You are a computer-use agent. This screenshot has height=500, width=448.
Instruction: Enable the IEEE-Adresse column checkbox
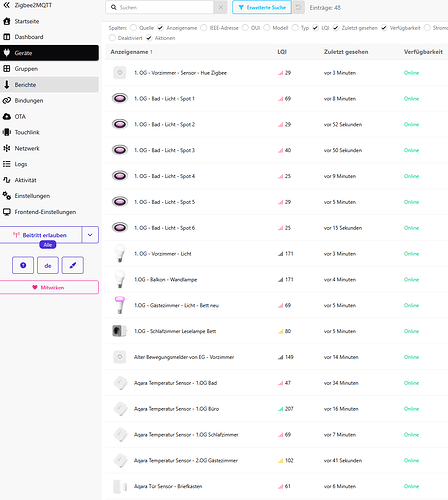(x=203, y=28)
